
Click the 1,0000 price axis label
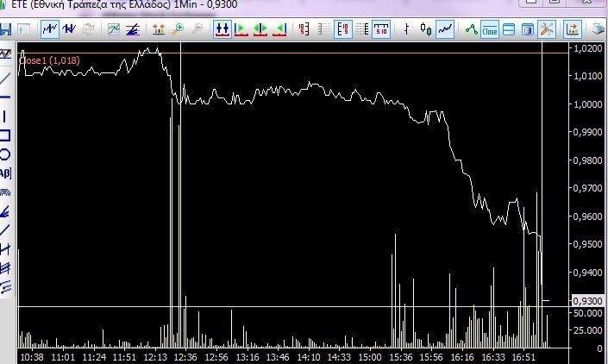coord(588,104)
